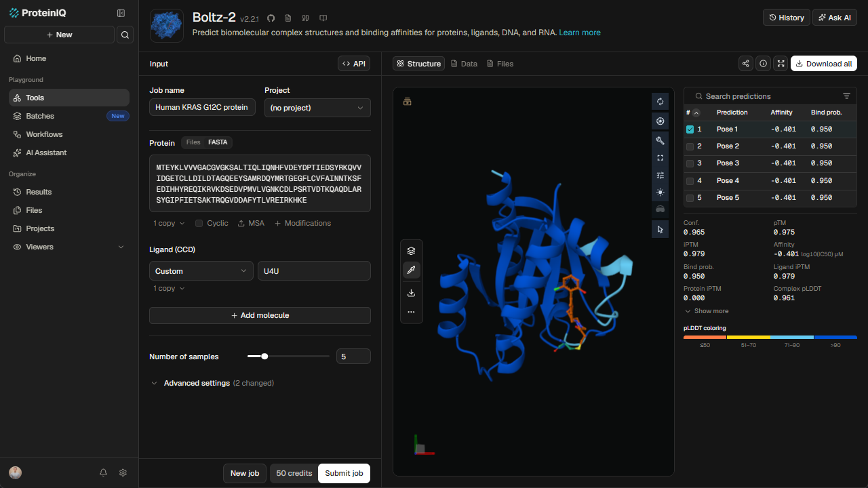This screenshot has width=868, height=488.
Task: Click the info icon above the viewer
Action: tap(764, 64)
